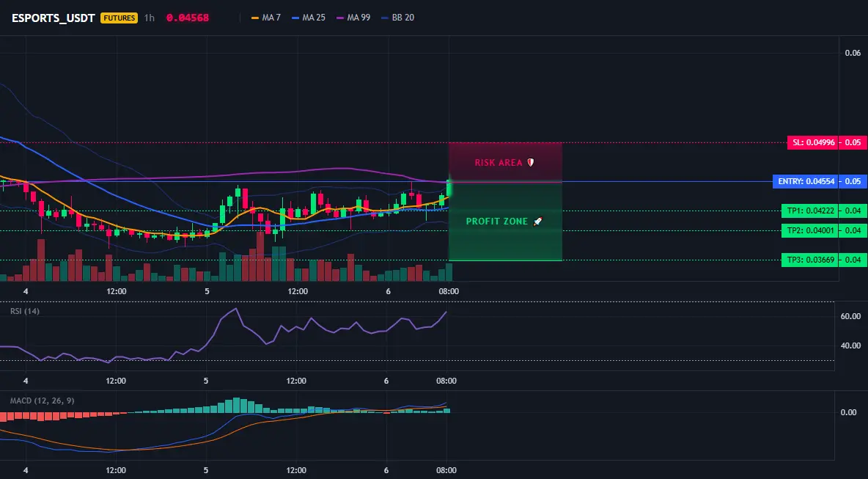
Task: Toggle the MA 99 legend entry
Action: 354,18
